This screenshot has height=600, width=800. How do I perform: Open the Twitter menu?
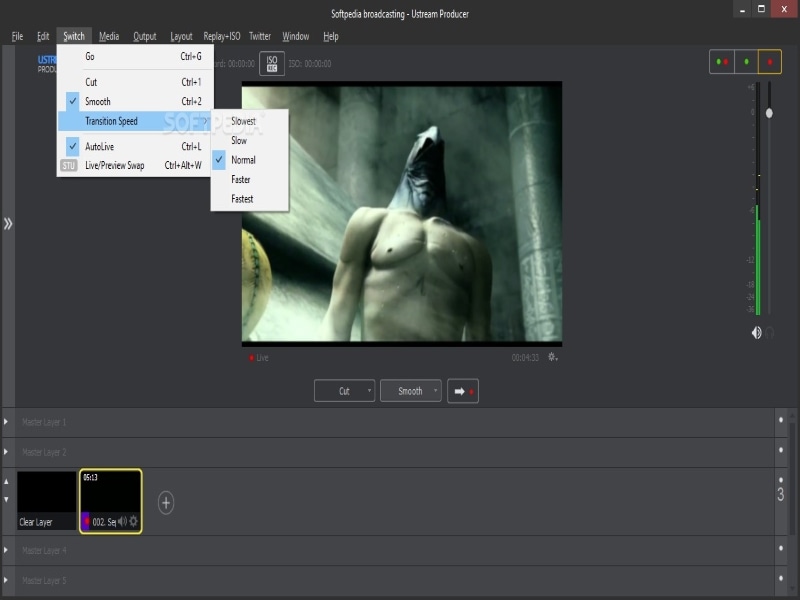260,36
